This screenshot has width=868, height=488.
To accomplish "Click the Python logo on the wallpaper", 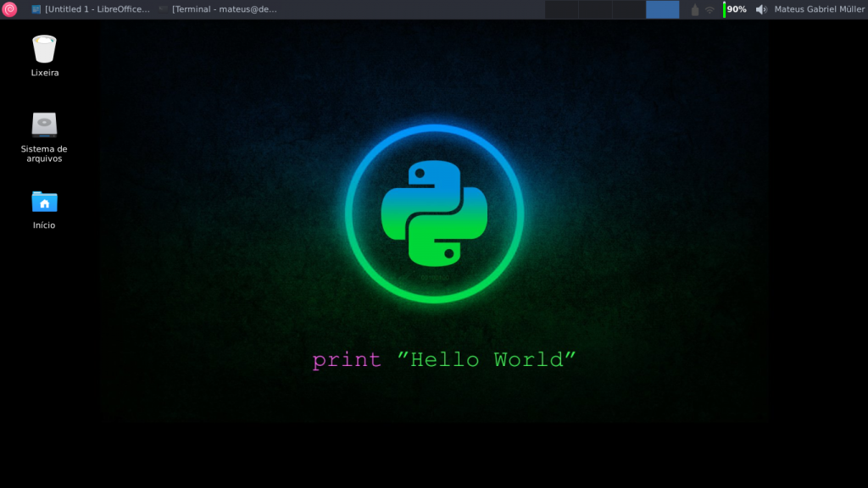I will tap(434, 213).
